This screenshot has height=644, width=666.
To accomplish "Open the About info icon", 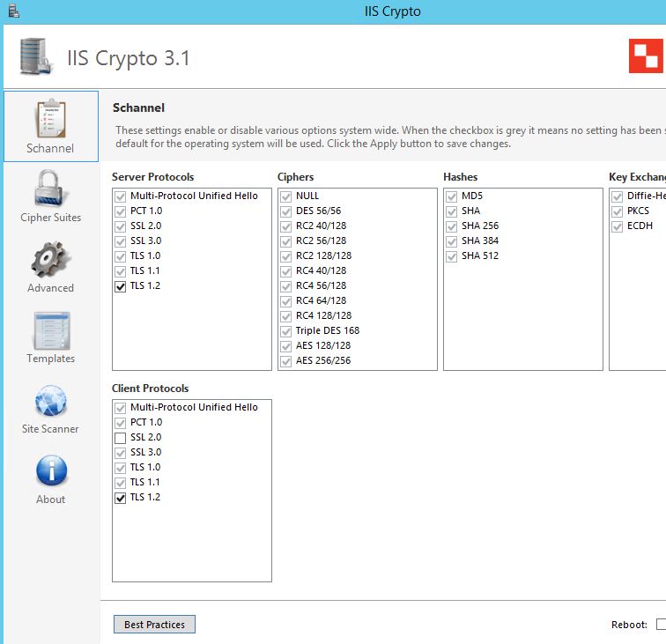I will point(51,470).
